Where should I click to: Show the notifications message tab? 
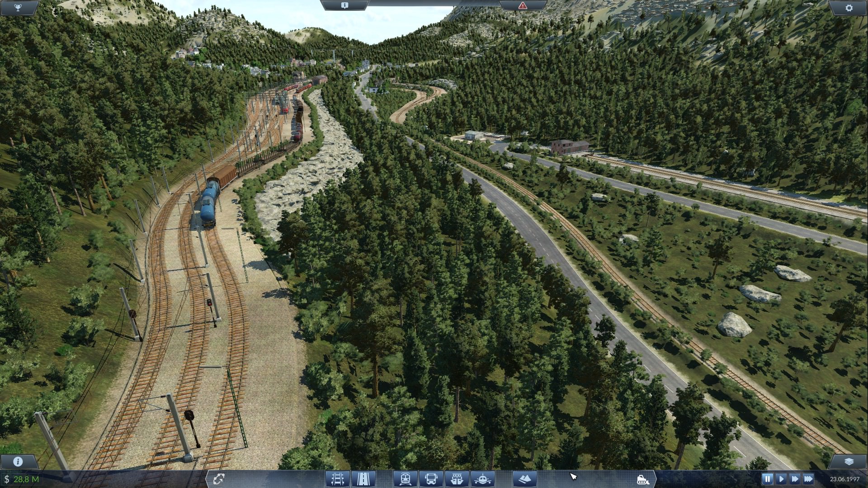[344, 5]
